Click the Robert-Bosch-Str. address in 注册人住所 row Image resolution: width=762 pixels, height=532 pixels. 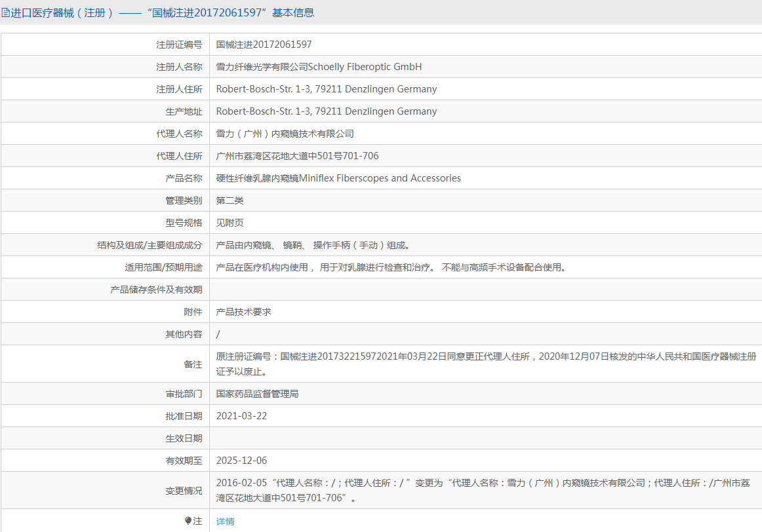pos(326,89)
